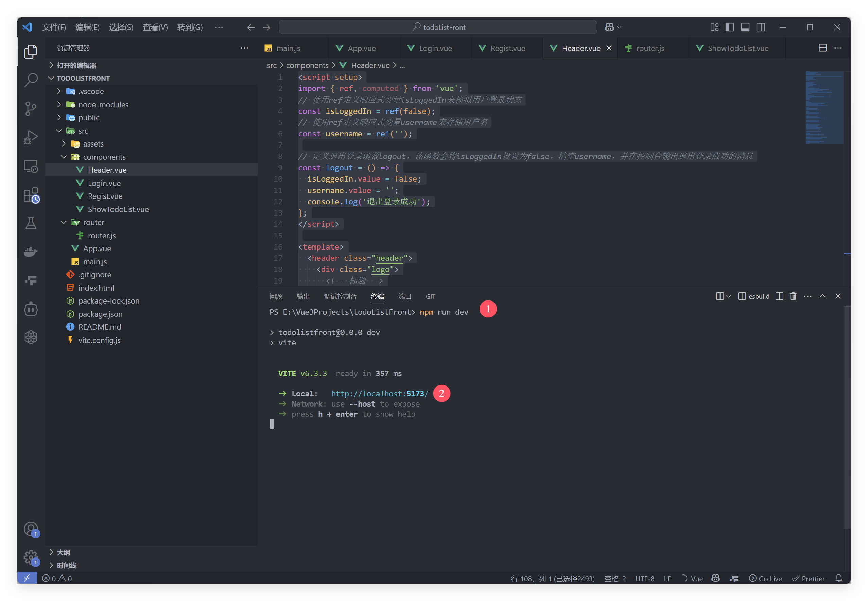
Task: Toggle the secondary side bar
Action: [x=760, y=27]
